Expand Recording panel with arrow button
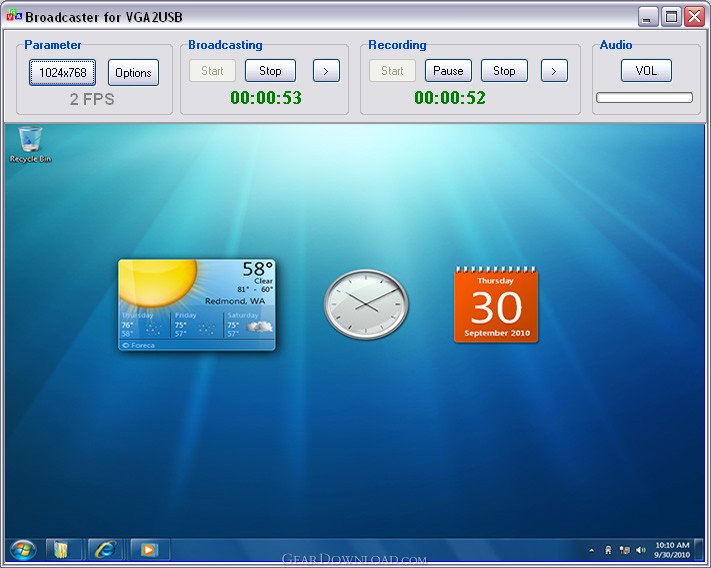 tap(554, 71)
